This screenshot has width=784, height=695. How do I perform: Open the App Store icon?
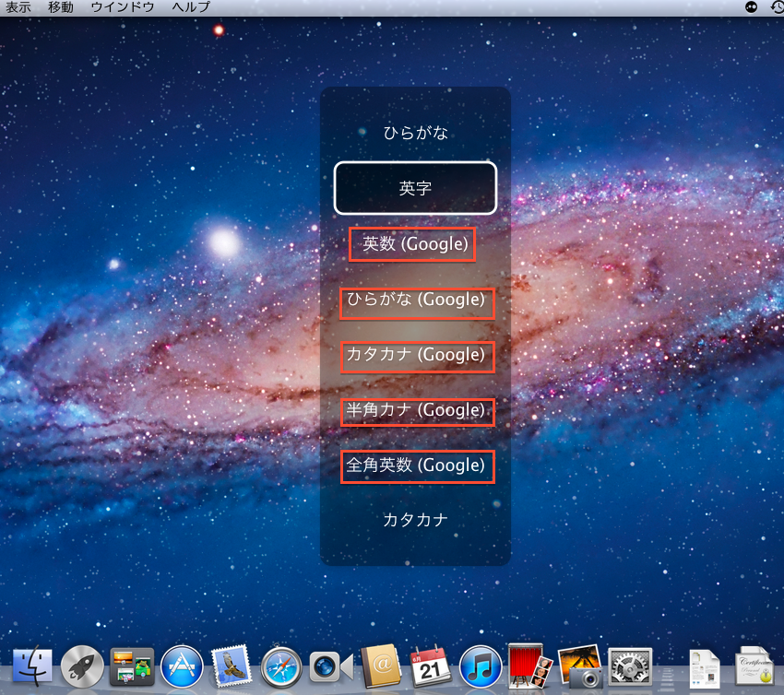(x=182, y=666)
